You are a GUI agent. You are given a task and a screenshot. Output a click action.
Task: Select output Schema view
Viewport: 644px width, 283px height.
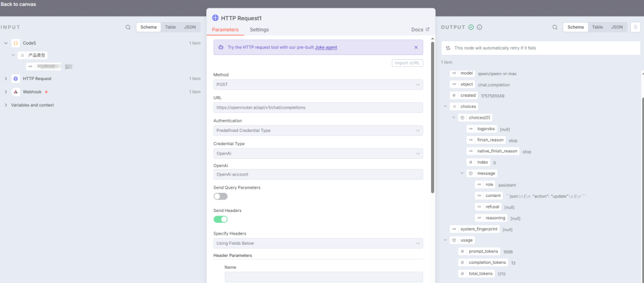click(x=575, y=27)
